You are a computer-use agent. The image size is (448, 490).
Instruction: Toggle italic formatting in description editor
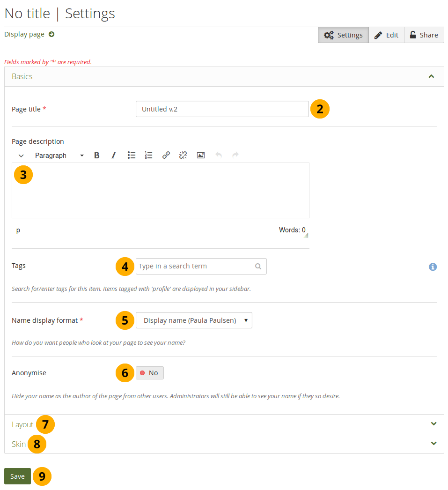point(113,156)
